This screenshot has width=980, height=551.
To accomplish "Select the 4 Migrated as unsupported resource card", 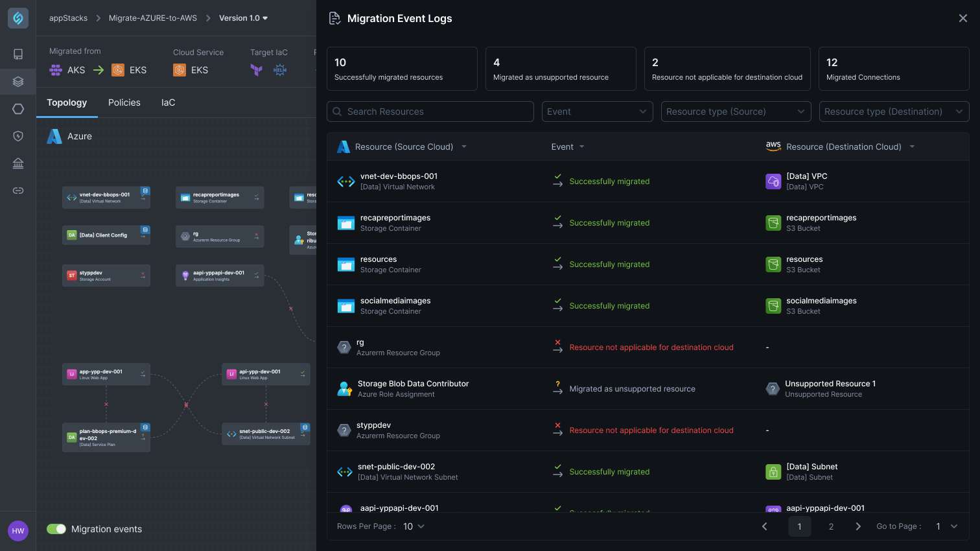I will coord(561,69).
